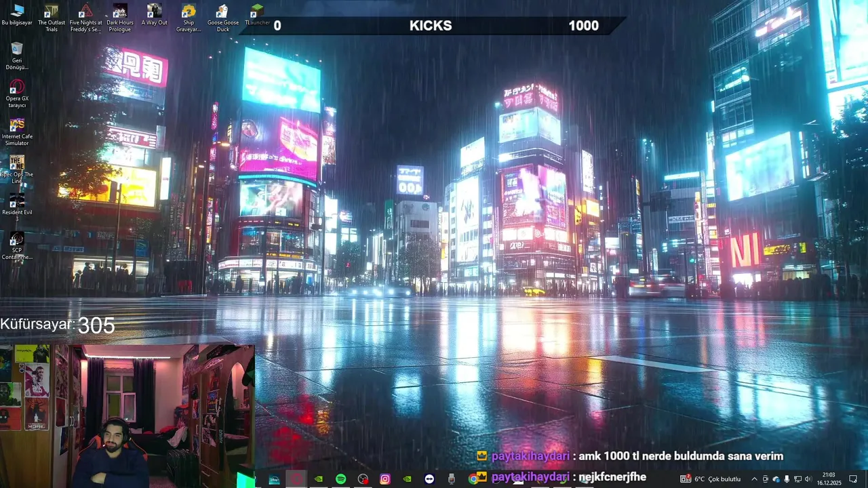Show hidden system tray icons chevron

[x=754, y=479]
